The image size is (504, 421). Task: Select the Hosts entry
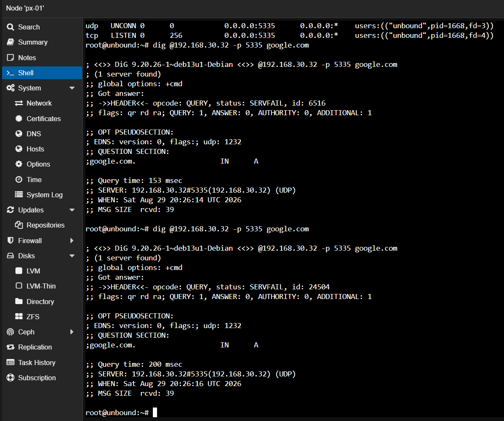click(42, 149)
